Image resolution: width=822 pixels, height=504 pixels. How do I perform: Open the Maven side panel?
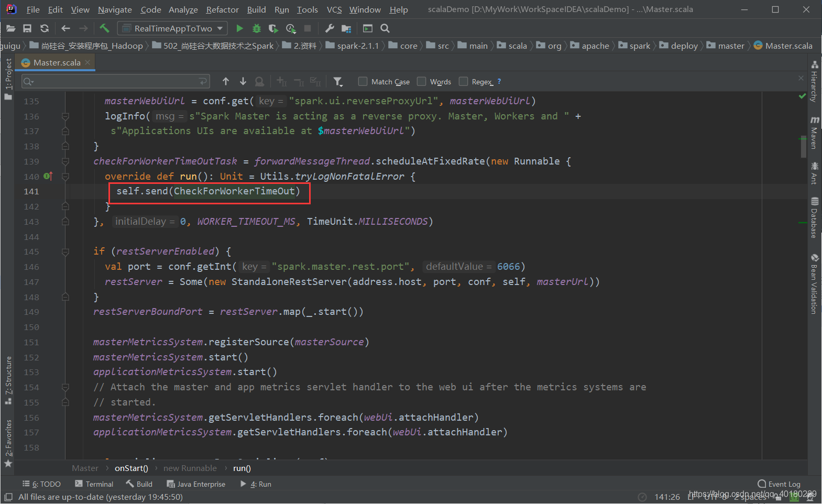(x=814, y=133)
